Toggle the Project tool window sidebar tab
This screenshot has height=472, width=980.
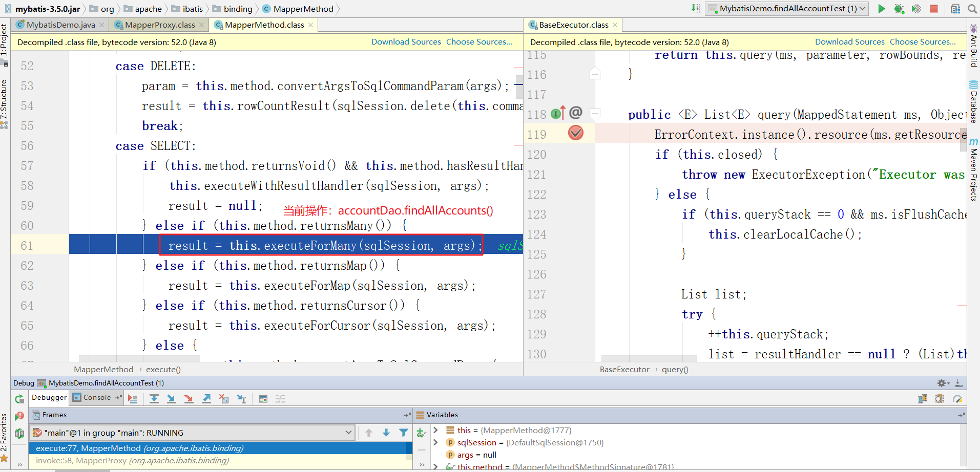(x=5, y=44)
